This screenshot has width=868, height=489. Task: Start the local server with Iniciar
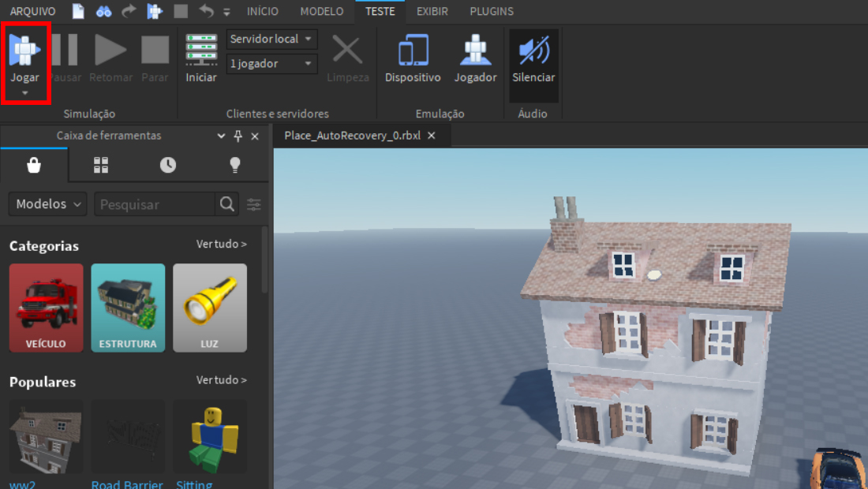tap(201, 58)
